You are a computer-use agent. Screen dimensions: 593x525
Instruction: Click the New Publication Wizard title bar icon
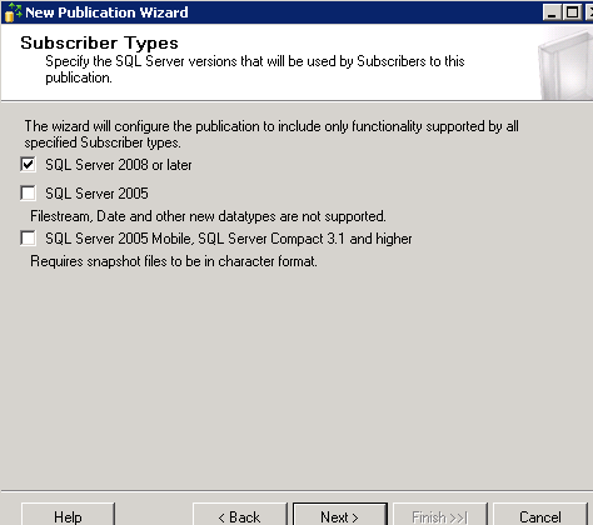(13, 12)
